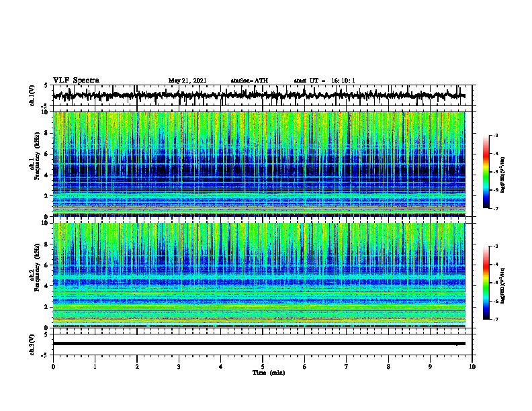
Task: Click time axis tick label "2"
Action: pos(137,367)
